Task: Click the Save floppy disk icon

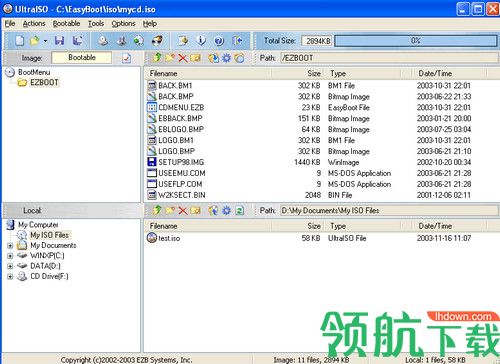Action: tap(59, 41)
